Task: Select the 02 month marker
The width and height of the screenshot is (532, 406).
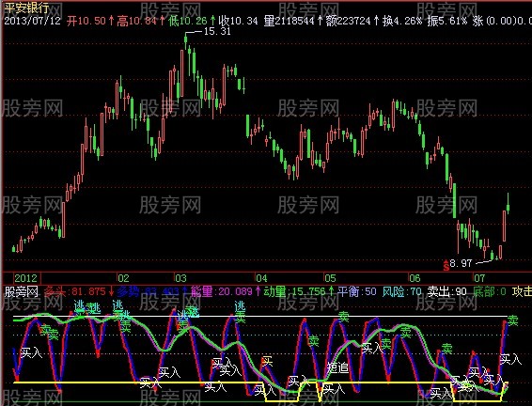Action: click(x=123, y=278)
